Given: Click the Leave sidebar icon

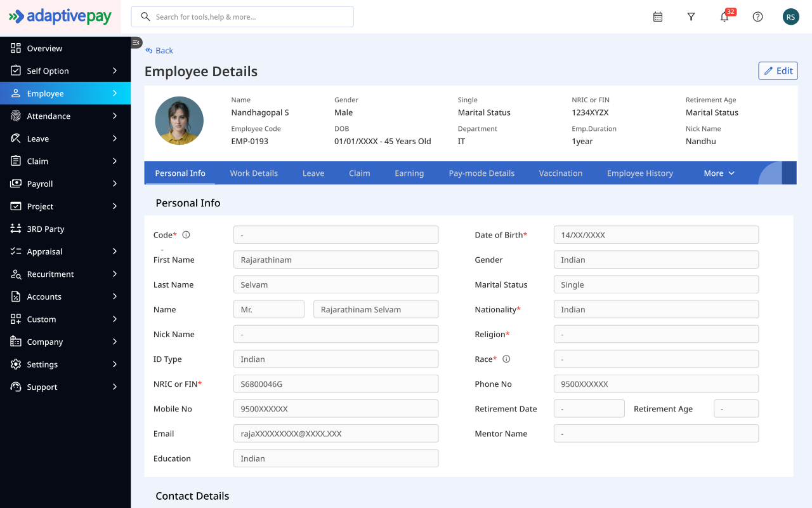Looking at the screenshot, I should coord(16,138).
